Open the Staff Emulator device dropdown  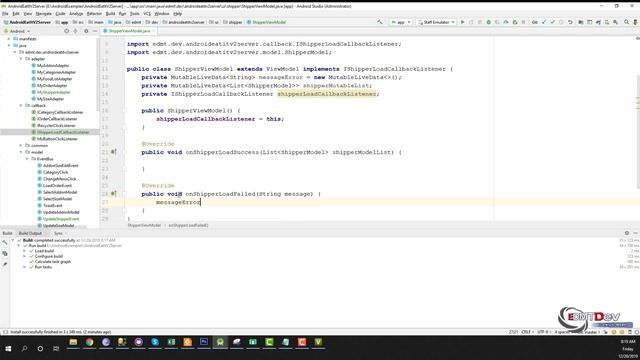pyautogui.click(x=436, y=22)
